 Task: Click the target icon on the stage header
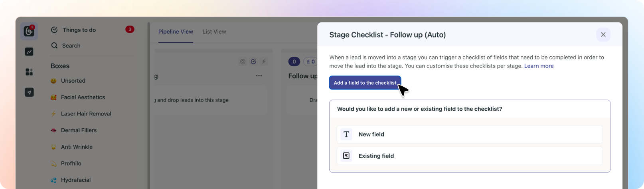coord(243,62)
